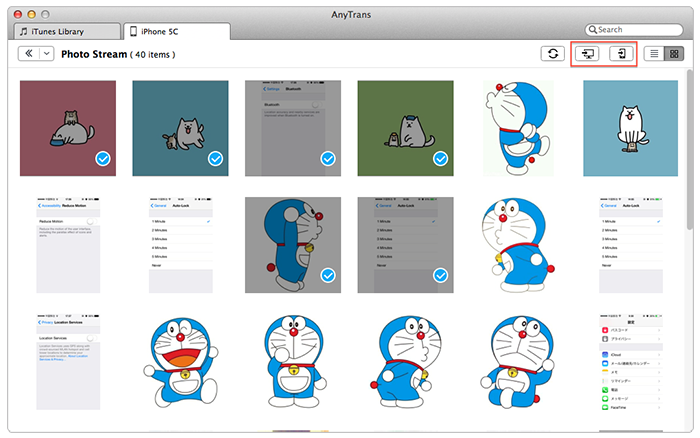Click the magnifier icon in the search box
This screenshot has width=700, height=438.
592,30
